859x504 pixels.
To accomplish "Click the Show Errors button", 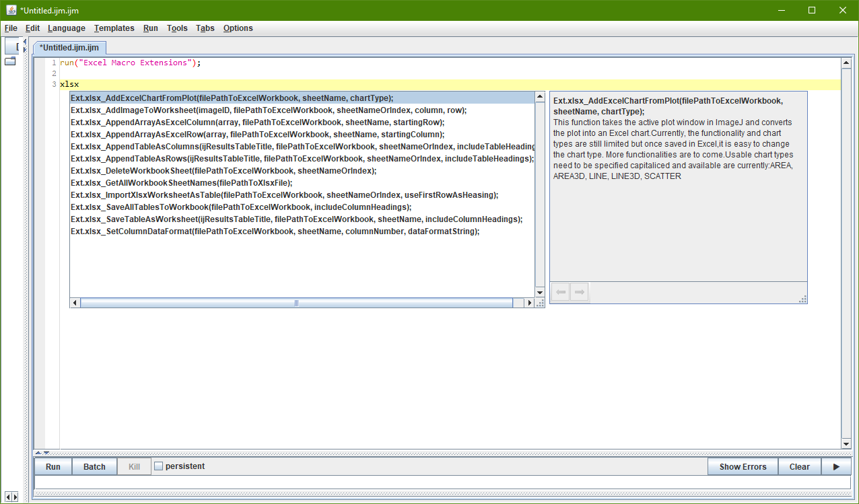I will coord(743,466).
